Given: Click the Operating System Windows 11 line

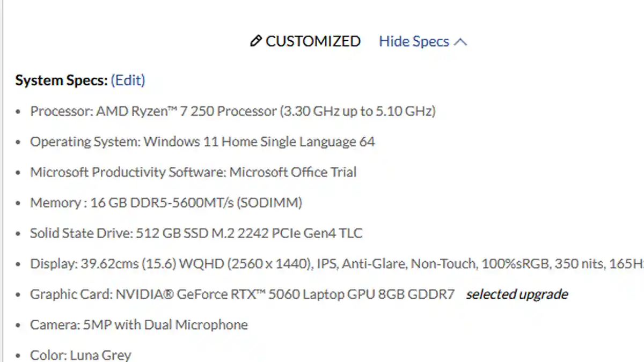Looking at the screenshot, I should (202, 142).
